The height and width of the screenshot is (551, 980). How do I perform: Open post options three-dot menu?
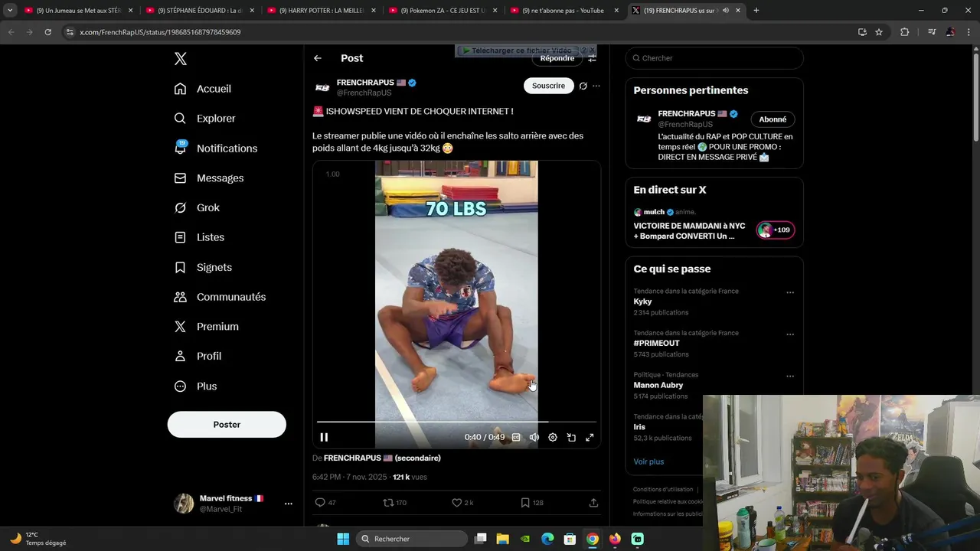point(596,86)
